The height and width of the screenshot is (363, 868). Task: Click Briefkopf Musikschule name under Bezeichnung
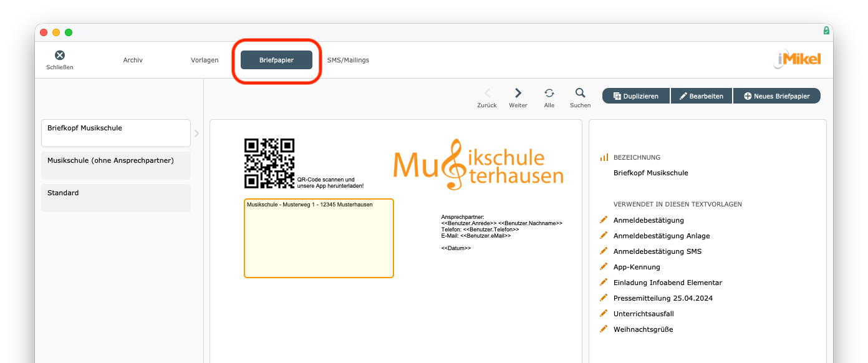pos(651,173)
